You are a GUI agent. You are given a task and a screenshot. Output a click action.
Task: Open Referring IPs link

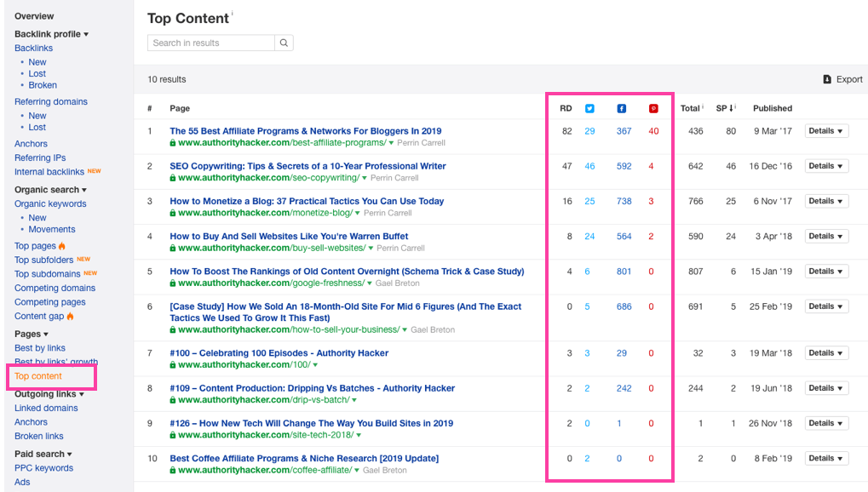pos(40,157)
